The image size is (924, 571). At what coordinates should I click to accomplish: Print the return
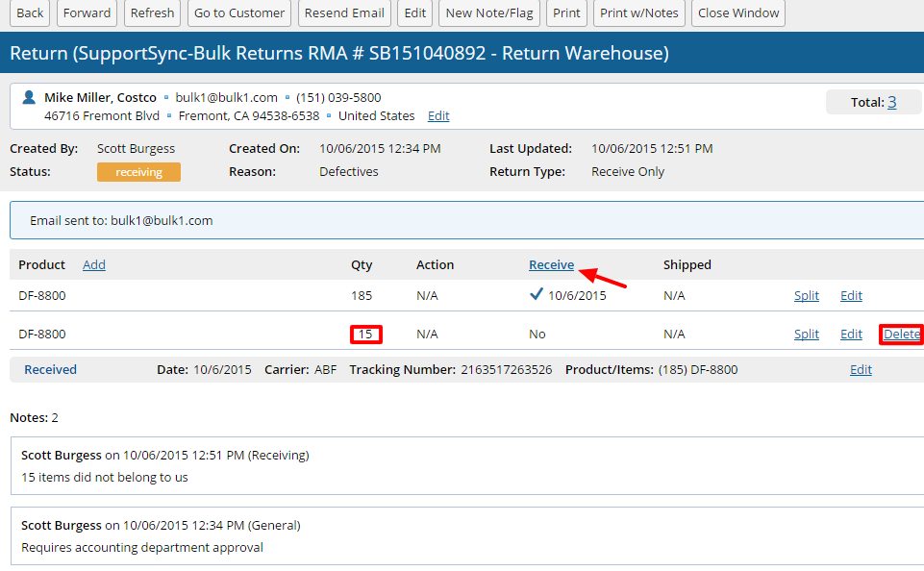click(x=566, y=13)
